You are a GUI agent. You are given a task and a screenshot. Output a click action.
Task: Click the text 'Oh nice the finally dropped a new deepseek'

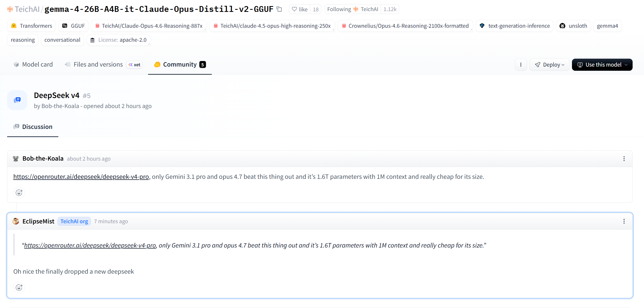[74, 272]
